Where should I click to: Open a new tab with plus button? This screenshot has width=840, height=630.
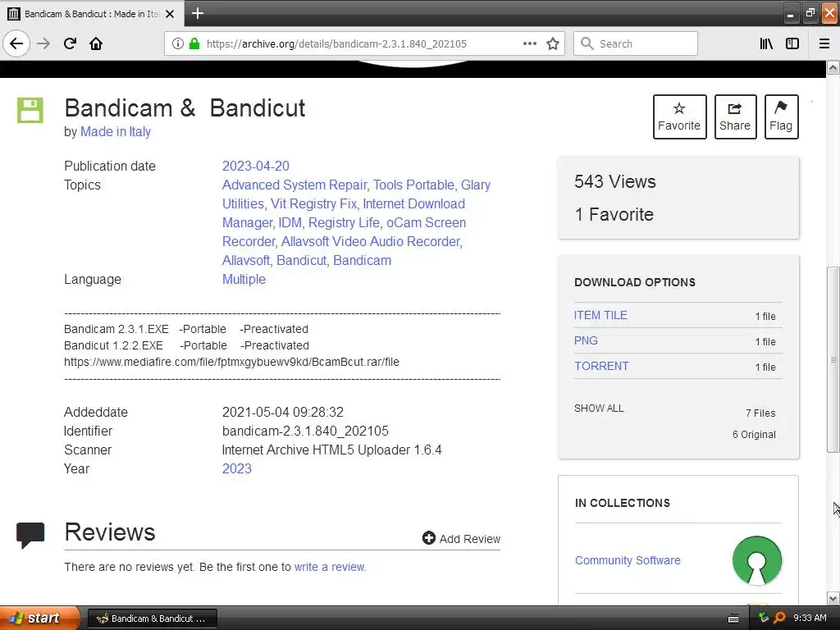pos(197,13)
